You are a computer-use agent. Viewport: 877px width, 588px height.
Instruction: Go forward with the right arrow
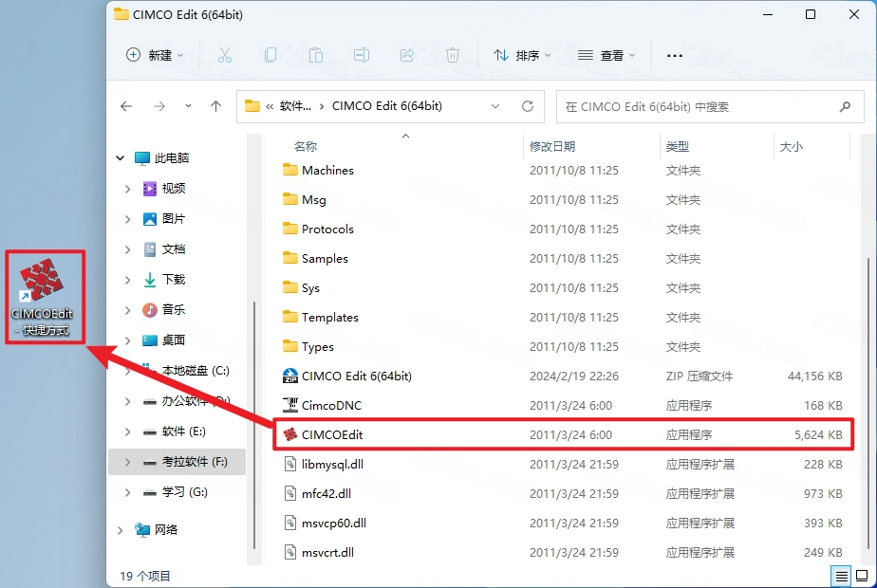tap(159, 106)
